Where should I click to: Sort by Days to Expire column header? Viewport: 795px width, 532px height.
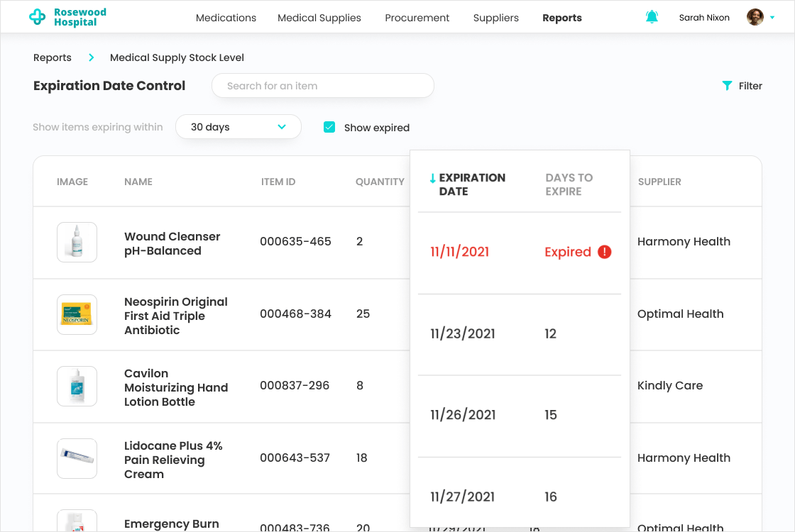[x=569, y=184]
